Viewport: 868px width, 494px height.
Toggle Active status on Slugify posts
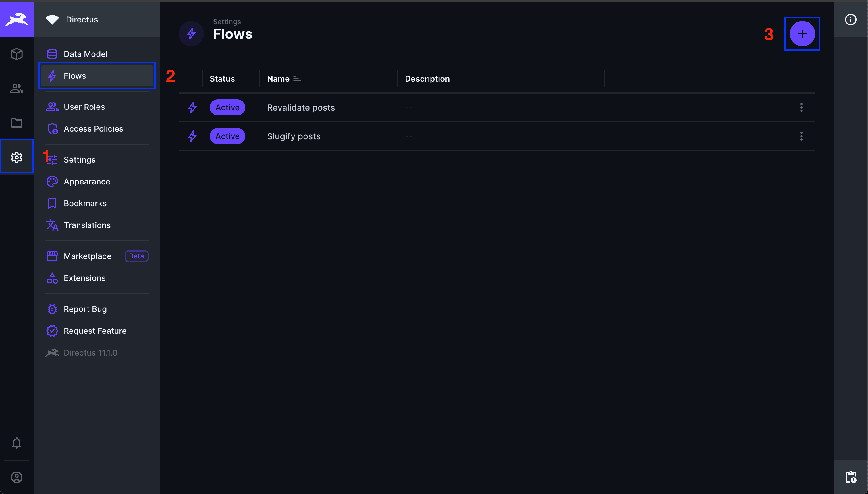tap(228, 136)
